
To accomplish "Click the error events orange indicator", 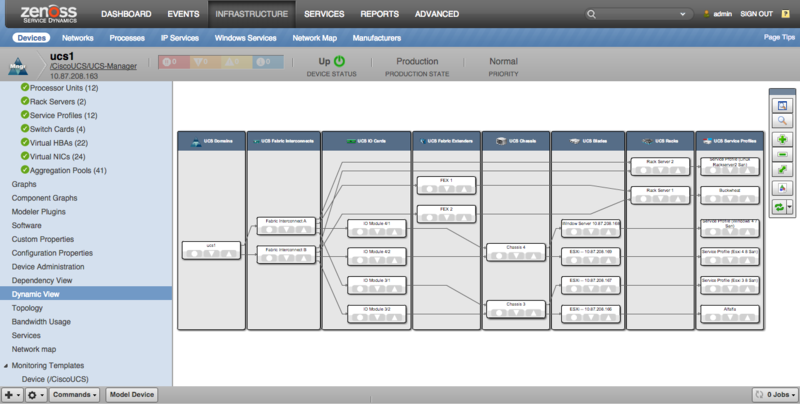I will (205, 62).
